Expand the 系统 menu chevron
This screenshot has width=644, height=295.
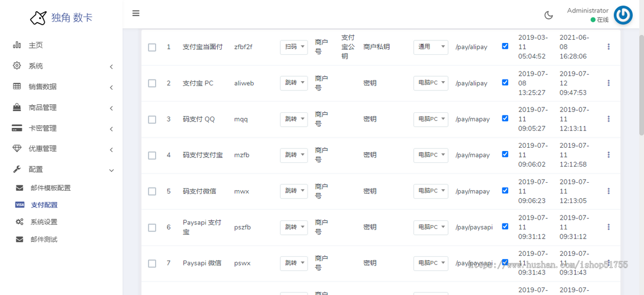pyautogui.click(x=111, y=67)
